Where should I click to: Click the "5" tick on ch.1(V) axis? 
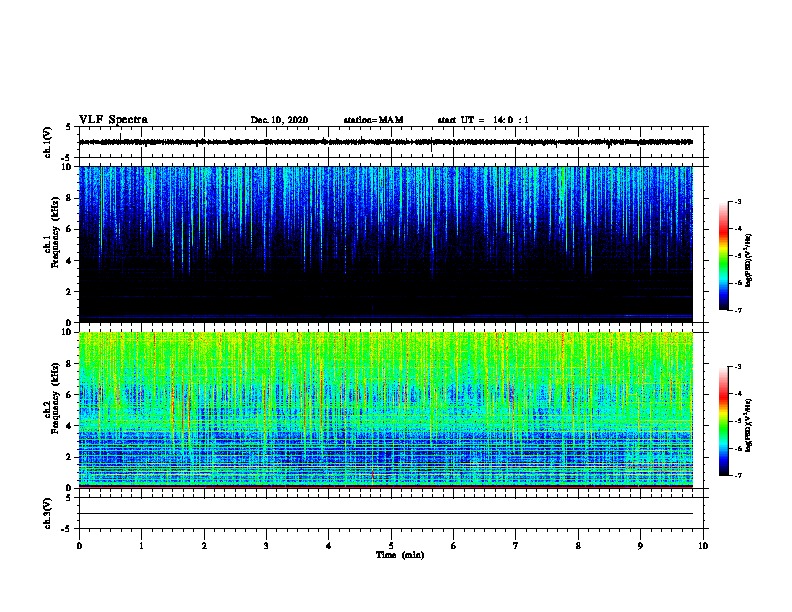tap(69, 127)
